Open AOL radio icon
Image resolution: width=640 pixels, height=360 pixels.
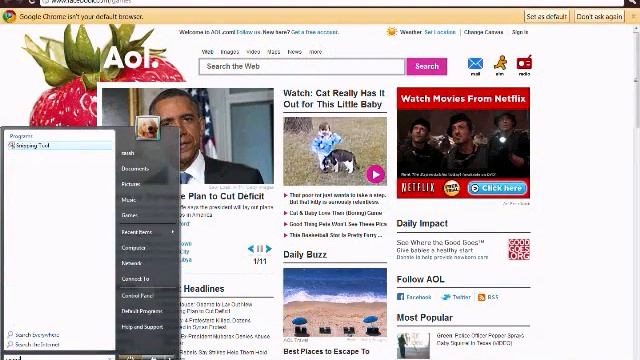click(524, 63)
